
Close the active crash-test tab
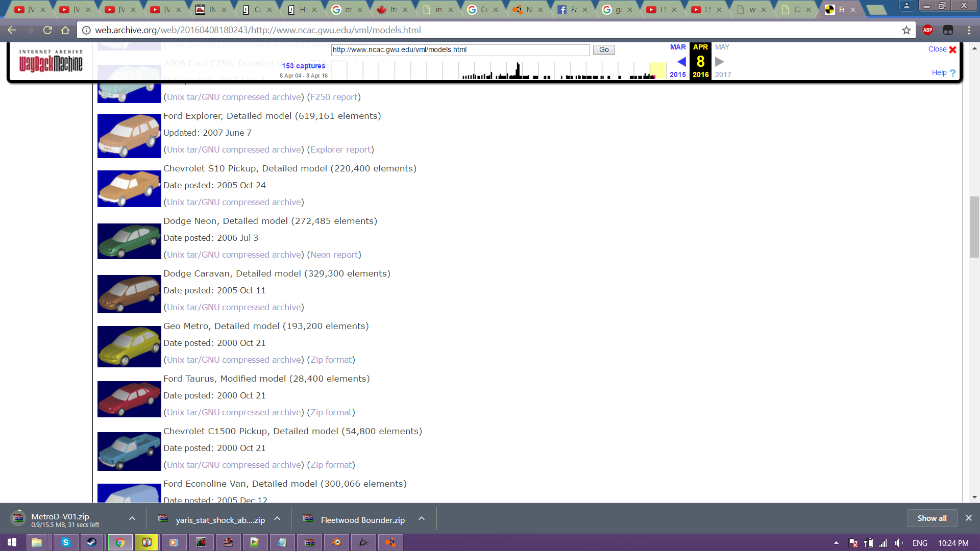[x=853, y=10]
